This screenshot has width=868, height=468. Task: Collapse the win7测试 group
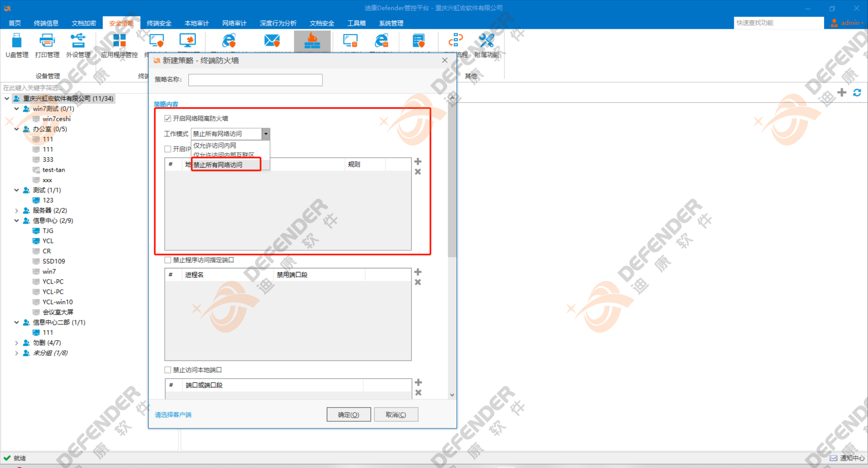point(16,109)
